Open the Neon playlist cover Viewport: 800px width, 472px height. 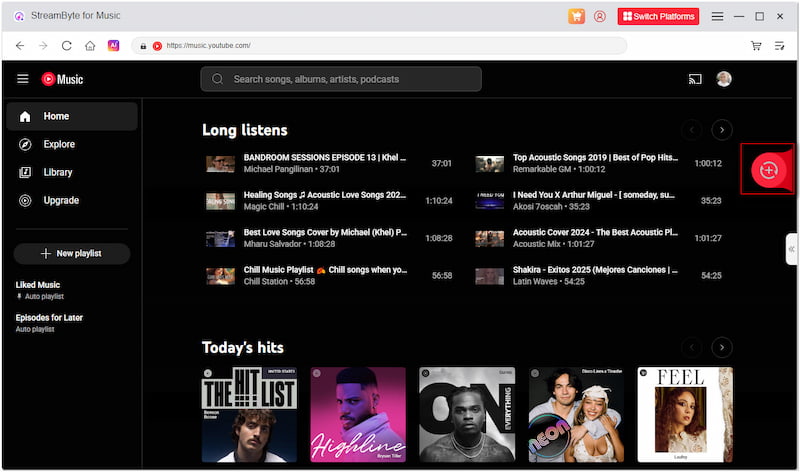(x=576, y=415)
